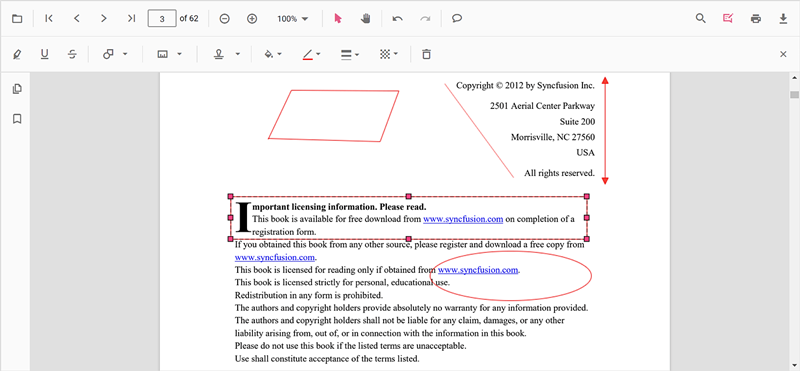Click 'Copyright © 2012 by Syncfusion Inc.' text
The height and width of the screenshot is (371, 800).
point(526,86)
